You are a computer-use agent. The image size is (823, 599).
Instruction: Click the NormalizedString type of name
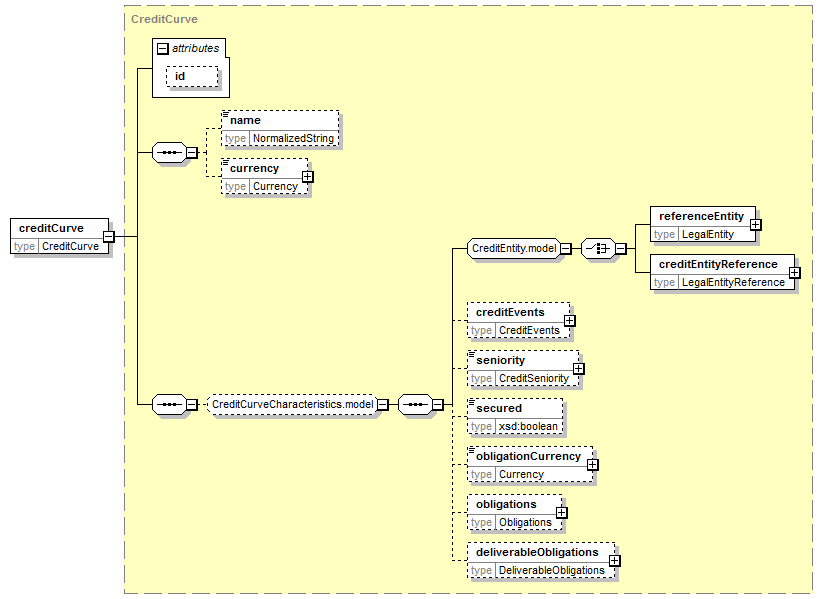[293, 139]
